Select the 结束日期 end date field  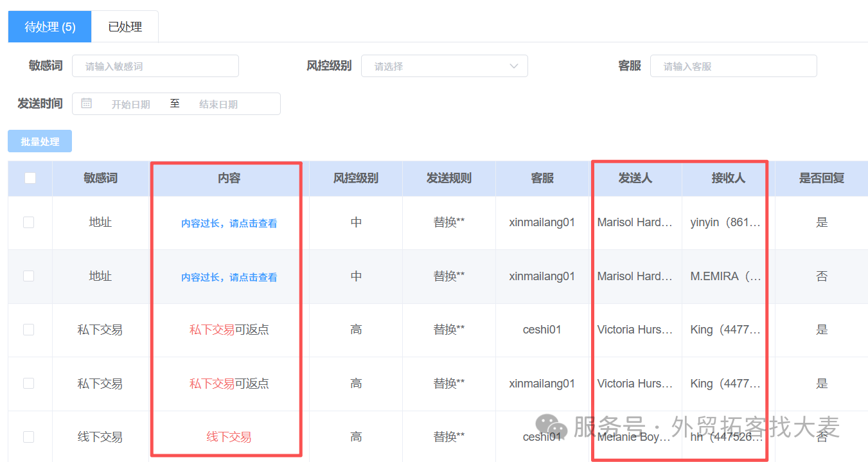[218, 104]
